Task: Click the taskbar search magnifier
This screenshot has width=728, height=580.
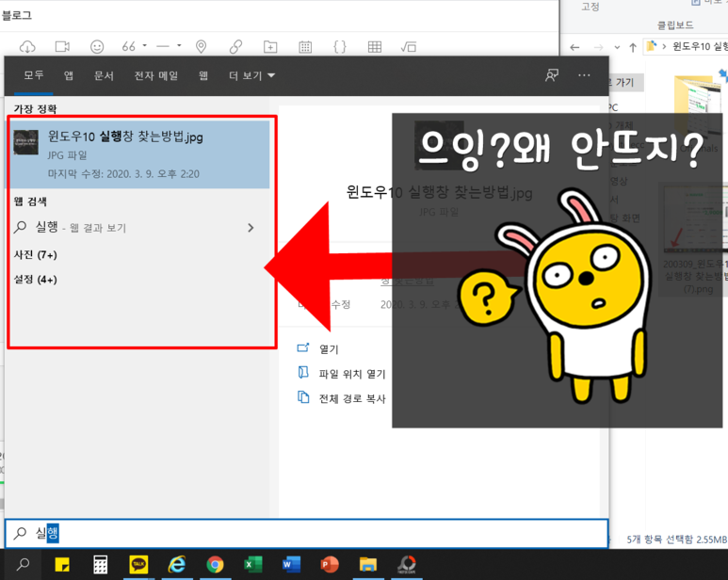Action: [23, 565]
